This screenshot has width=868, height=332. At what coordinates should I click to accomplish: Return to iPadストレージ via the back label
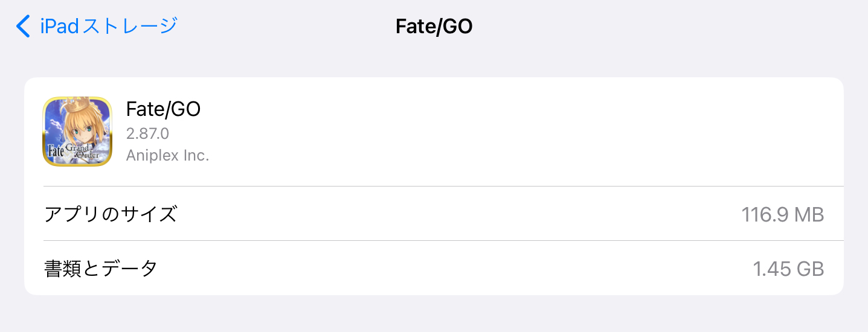click(x=109, y=27)
